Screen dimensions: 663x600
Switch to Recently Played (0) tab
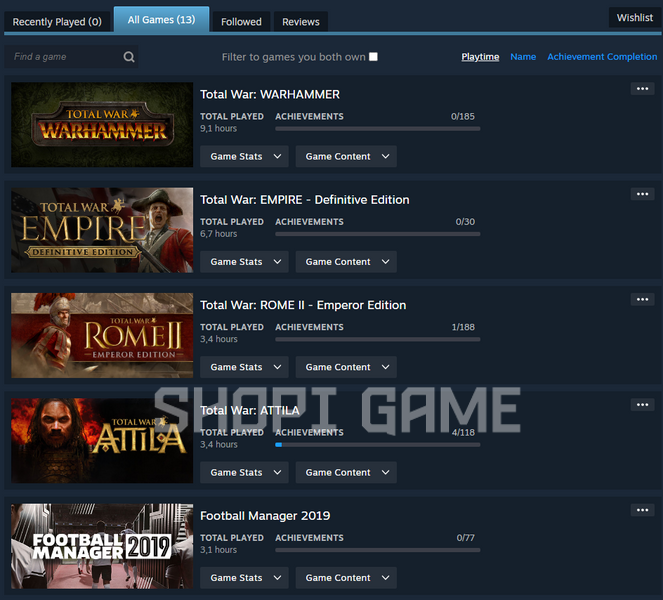point(57,22)
